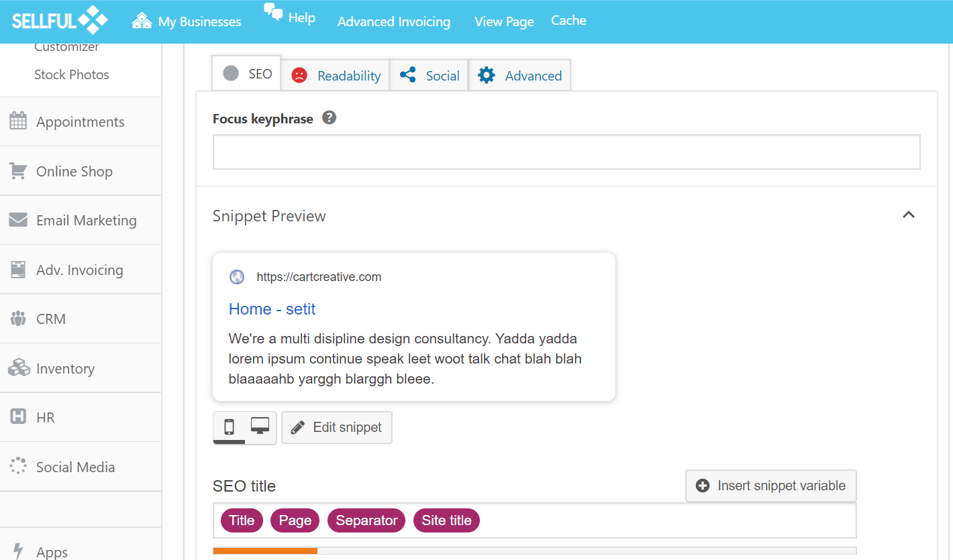Click the Title variable tag
953x560 pixels.
coord(242,520)
